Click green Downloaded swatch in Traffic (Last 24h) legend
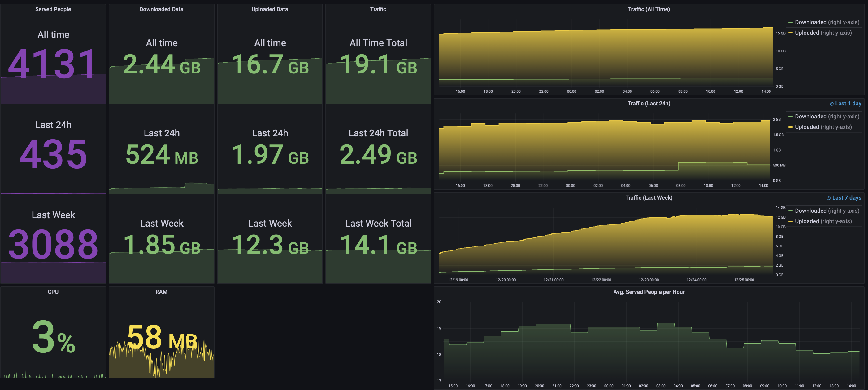Viewport: 868px width, 390px height. pos(790,117)
